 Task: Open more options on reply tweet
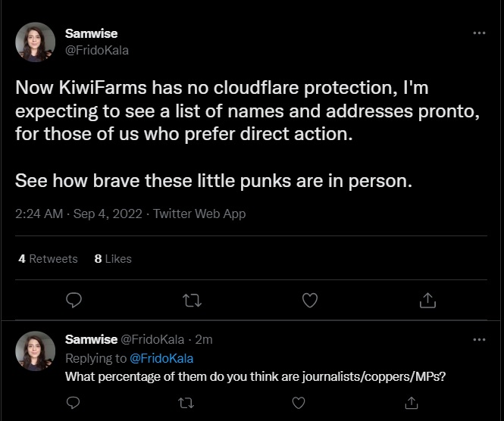[x=478, y=340]
